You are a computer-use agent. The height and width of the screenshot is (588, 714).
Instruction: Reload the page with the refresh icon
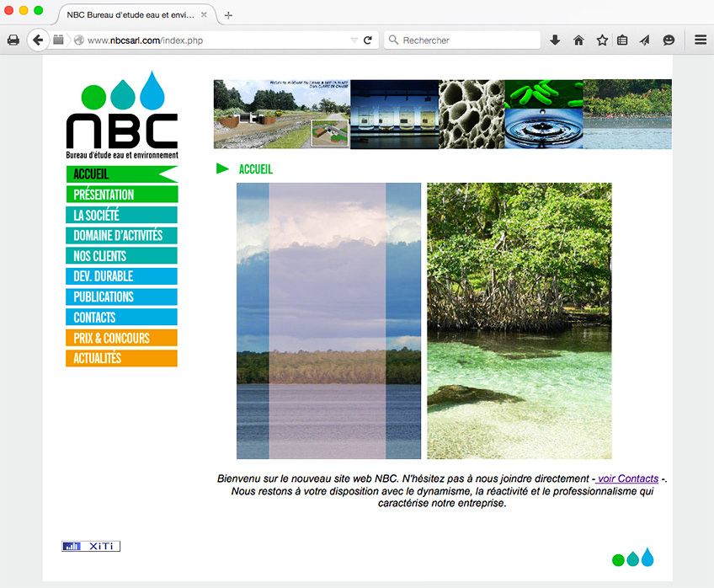coord(368,40)
